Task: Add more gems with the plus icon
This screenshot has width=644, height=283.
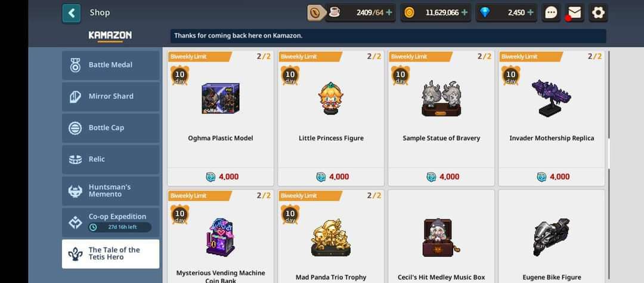Action: [x=530, y=13]
